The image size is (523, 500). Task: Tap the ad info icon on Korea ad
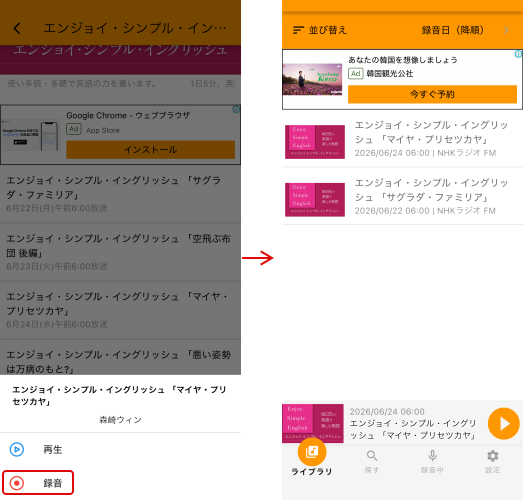point(518,54)
